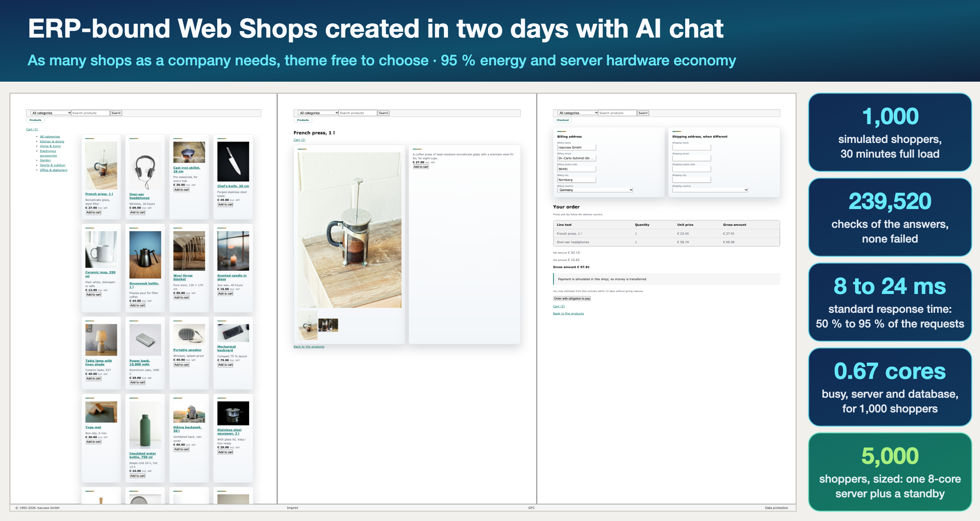The image size is (980, 521).
Task: Add the Portable speaker to cart
Action: (181, 365)
